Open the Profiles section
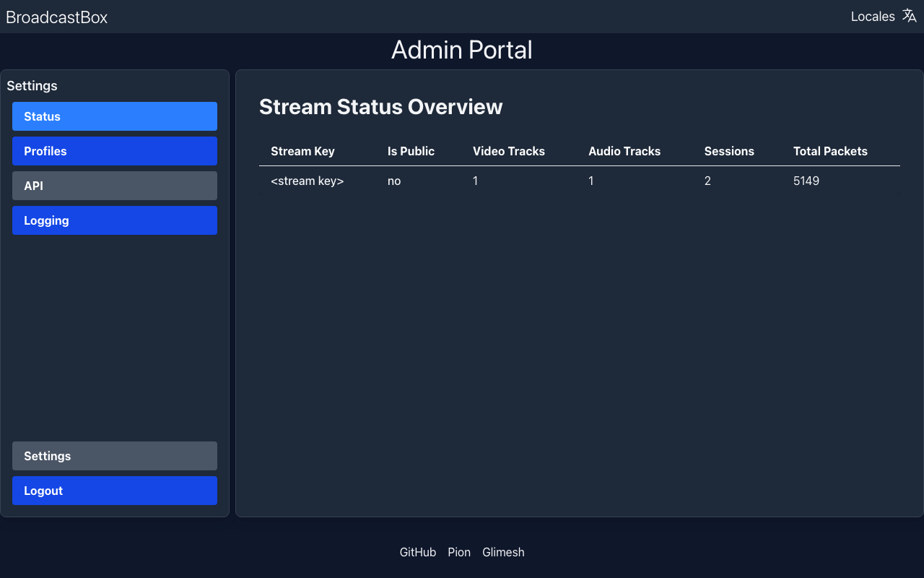This screenshot has height=578, width=924. (x=115, y=151)
